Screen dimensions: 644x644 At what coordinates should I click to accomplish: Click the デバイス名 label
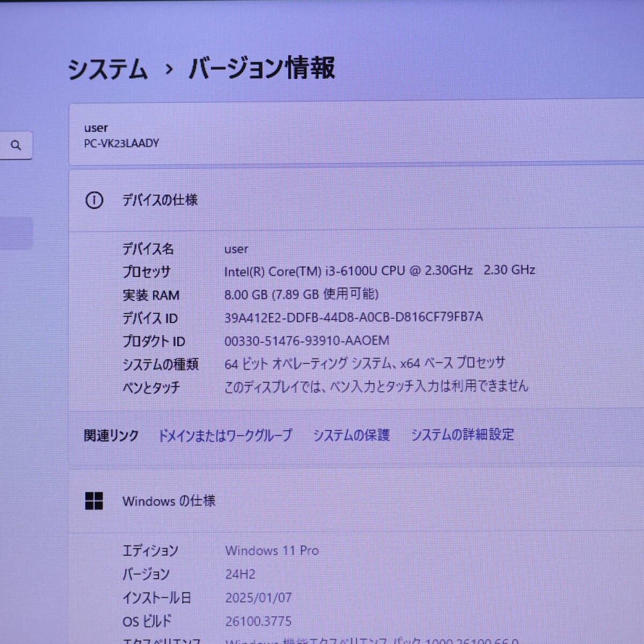(148, 249)
